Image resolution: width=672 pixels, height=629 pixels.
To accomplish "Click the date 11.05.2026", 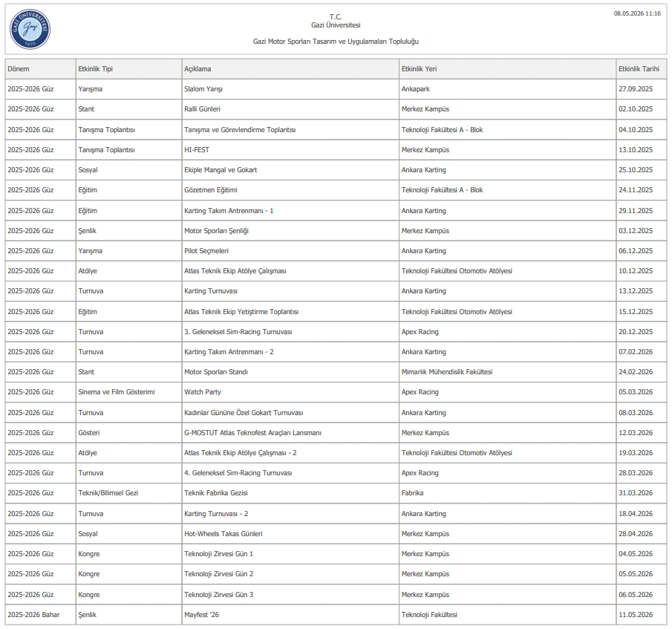I will pos(636,616).
